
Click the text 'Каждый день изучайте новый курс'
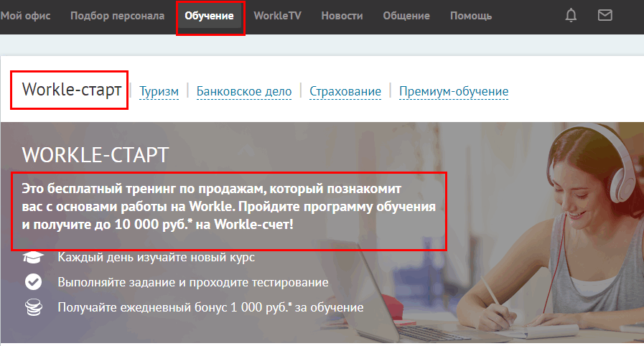[x=156, y=257]
